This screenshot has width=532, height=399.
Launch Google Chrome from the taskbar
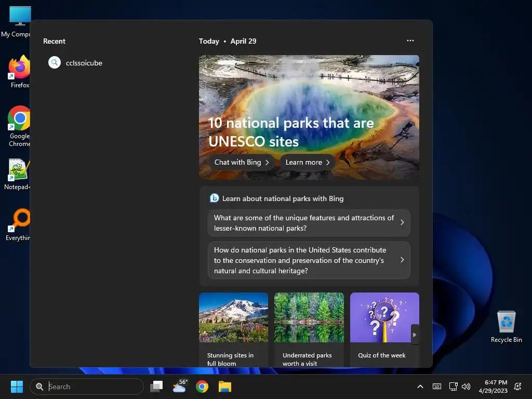pyautogui.click(x=202, y=387)
